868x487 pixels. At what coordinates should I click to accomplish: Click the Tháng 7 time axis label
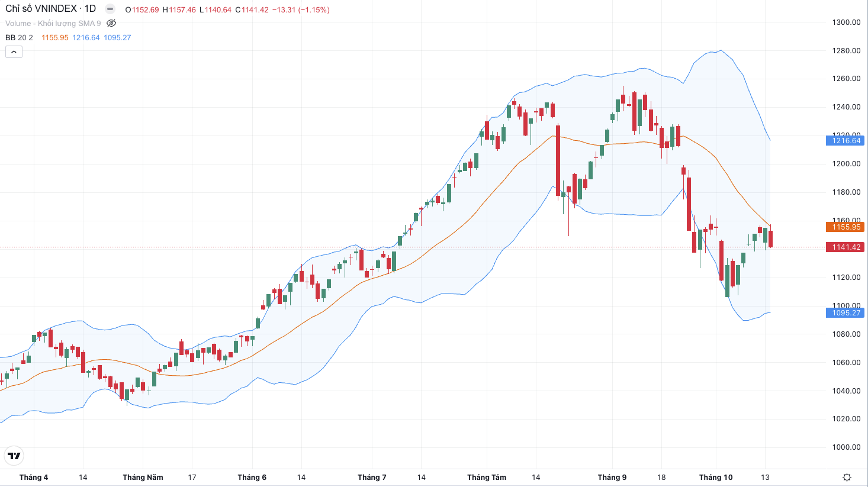click(372, 478)
